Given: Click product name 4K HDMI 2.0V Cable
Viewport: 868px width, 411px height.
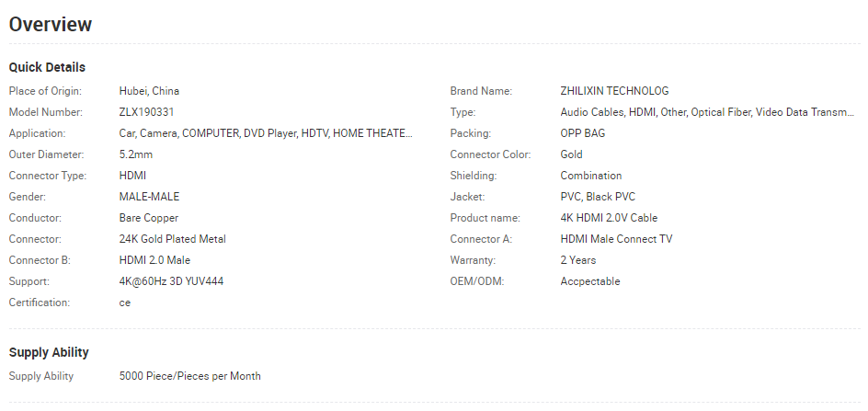Looking at the screenshot, I should (x=609, y=218).
